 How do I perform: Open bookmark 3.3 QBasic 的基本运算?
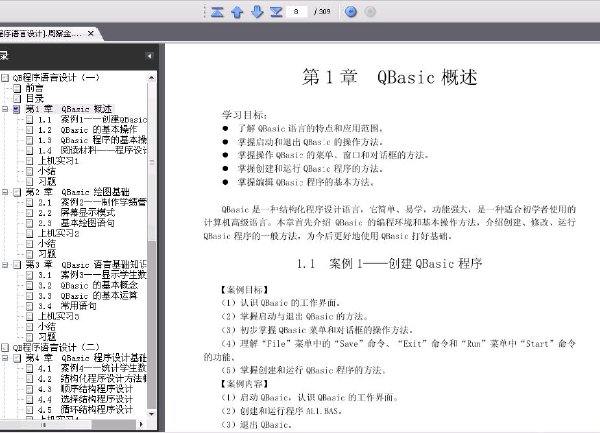87,295
